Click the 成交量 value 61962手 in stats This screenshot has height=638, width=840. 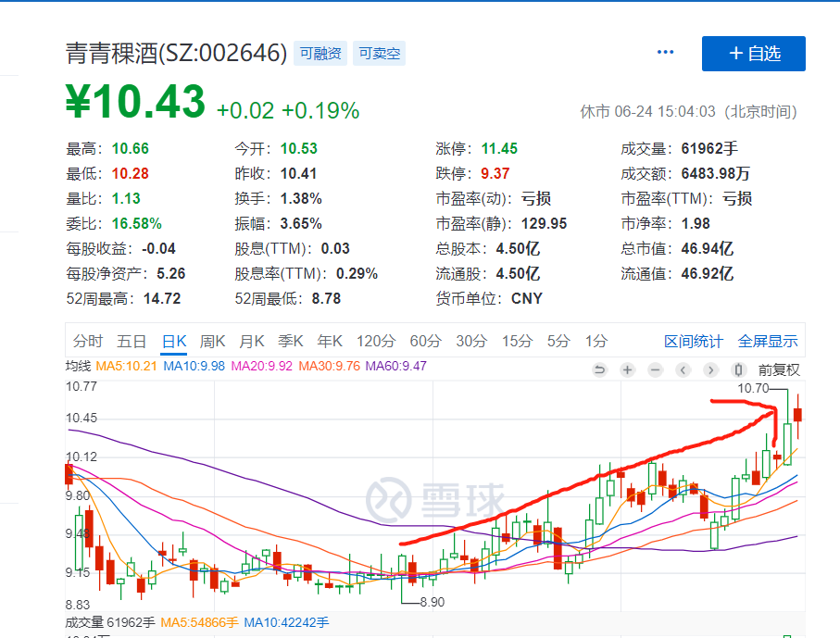[x=709, y=148]
